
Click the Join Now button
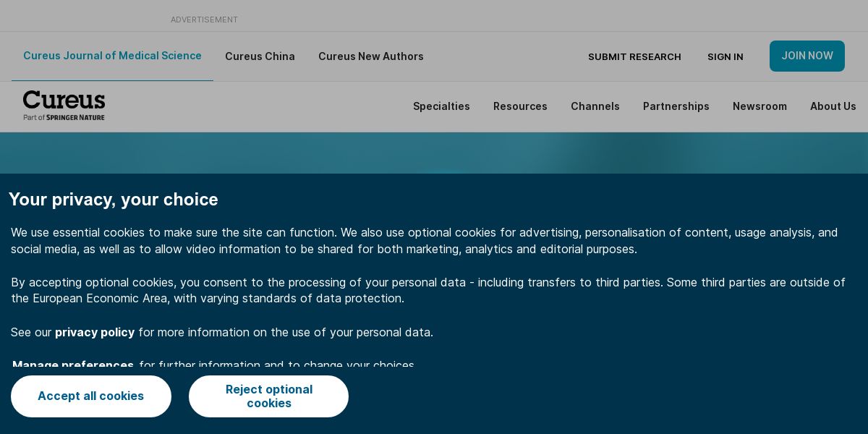point(807,56)
